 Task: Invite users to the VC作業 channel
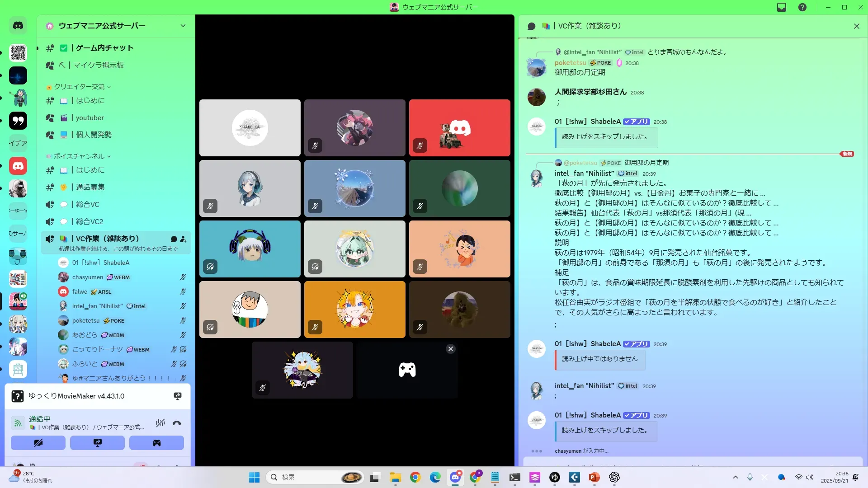coord(183,239)
